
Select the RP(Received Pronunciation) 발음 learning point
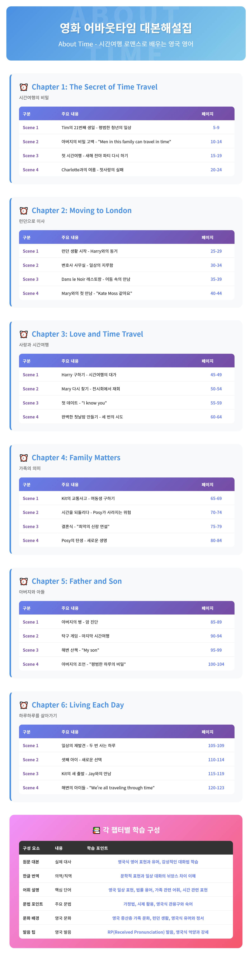pos(158,932)
